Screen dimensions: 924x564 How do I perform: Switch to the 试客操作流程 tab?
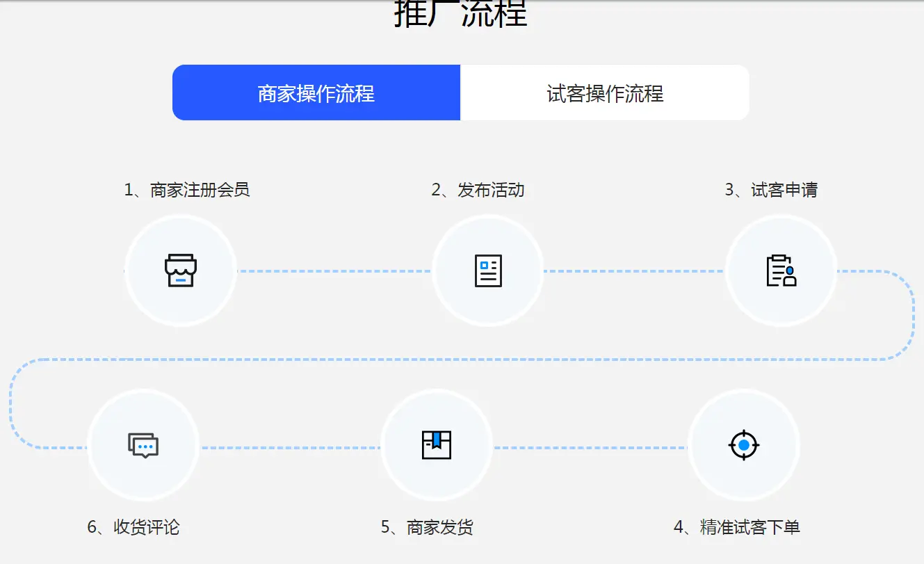tap(605, 92)
